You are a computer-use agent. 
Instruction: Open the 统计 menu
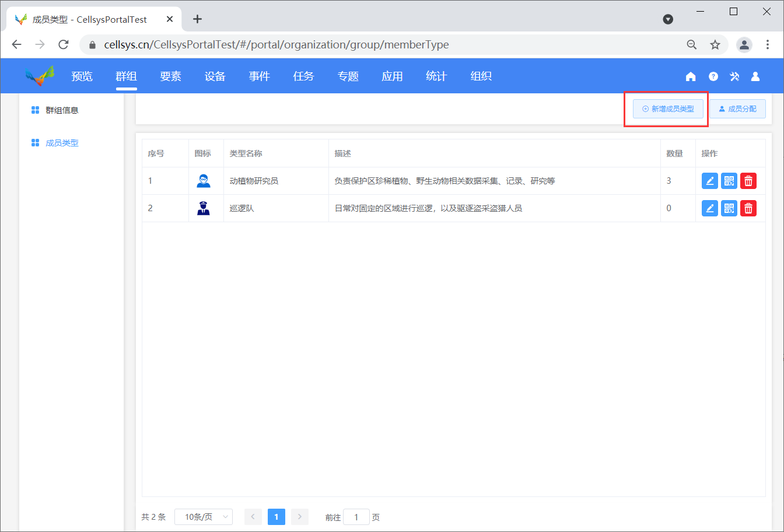point(437,76)
